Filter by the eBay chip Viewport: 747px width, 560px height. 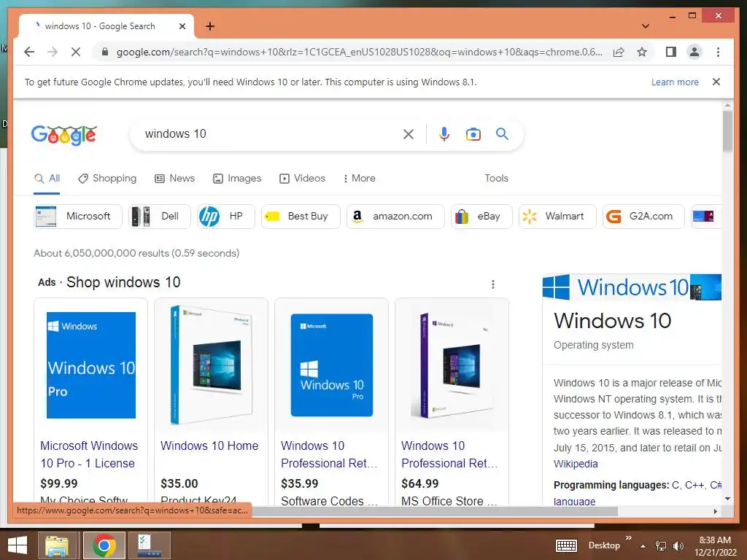(x=481, y=216)
